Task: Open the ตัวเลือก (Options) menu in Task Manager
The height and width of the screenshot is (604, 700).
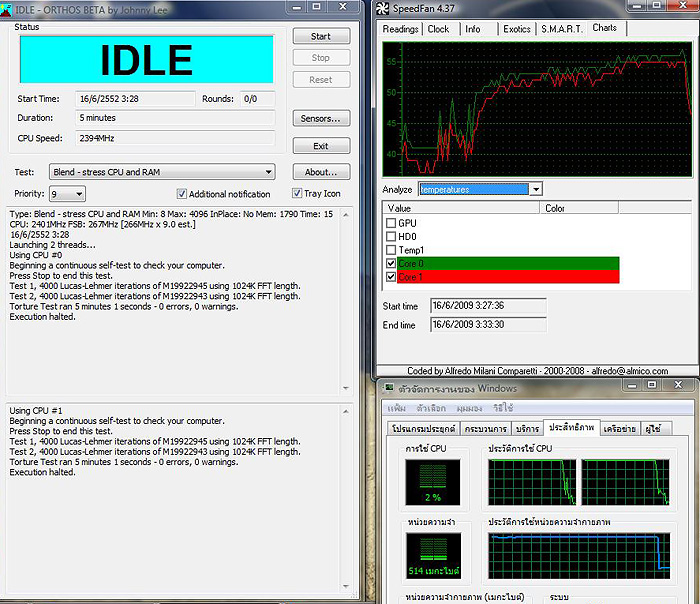Action: pyautogui.click(x=431, y=408)
